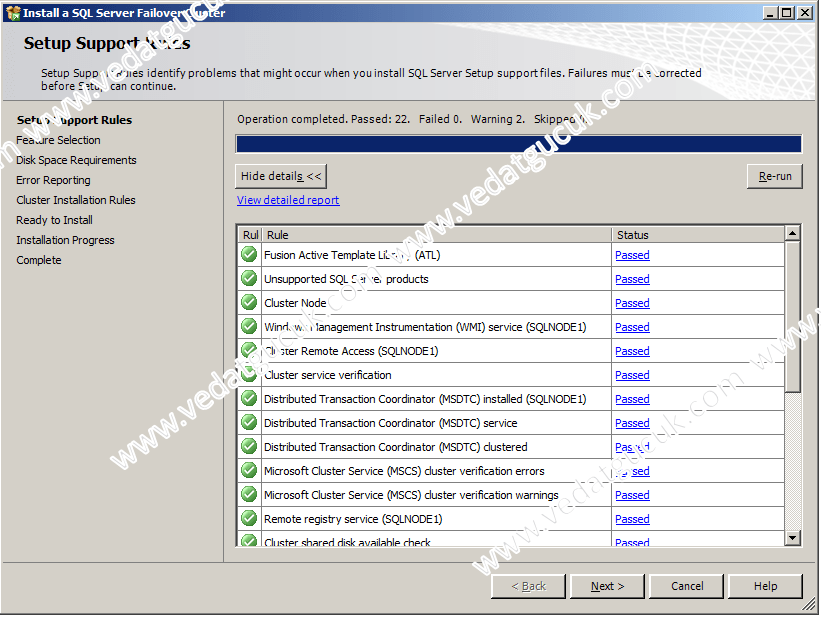Select the Cluster service verification rule text
The image size is (821, 617).
tap(328, 376)
